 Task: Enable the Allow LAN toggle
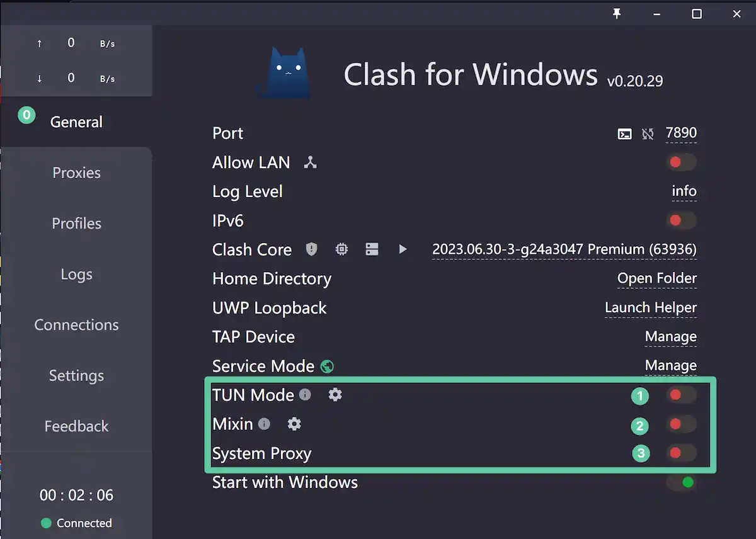pos(682,162)
